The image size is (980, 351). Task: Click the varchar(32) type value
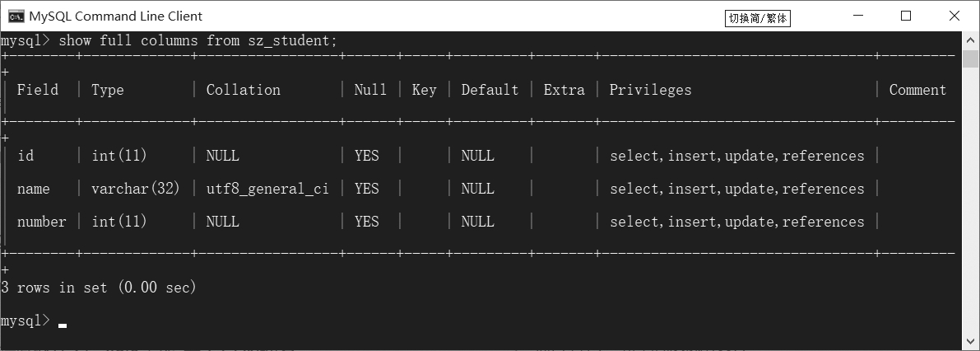click(136, 189)
